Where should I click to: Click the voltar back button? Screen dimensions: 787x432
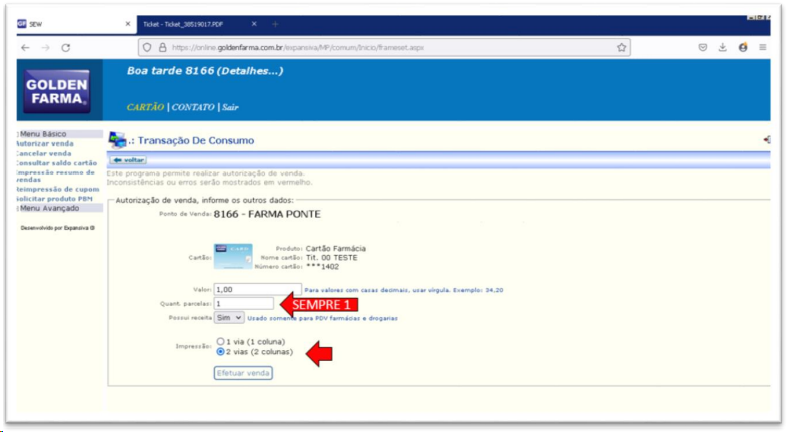128,160
